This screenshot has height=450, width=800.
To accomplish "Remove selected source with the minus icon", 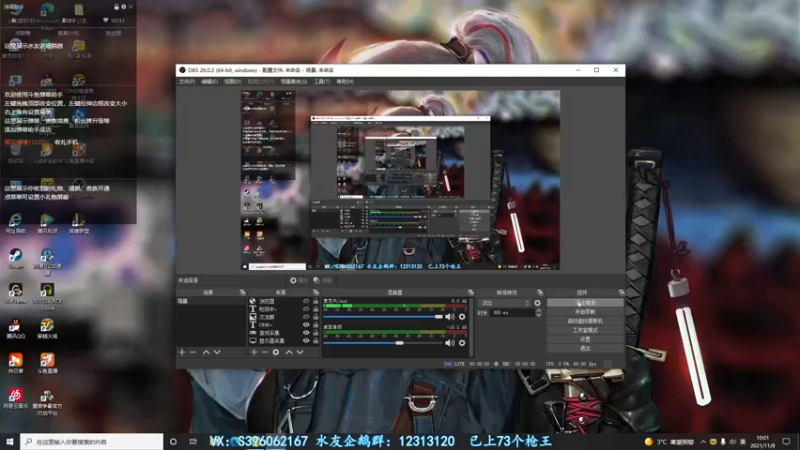I will (265, 352).
